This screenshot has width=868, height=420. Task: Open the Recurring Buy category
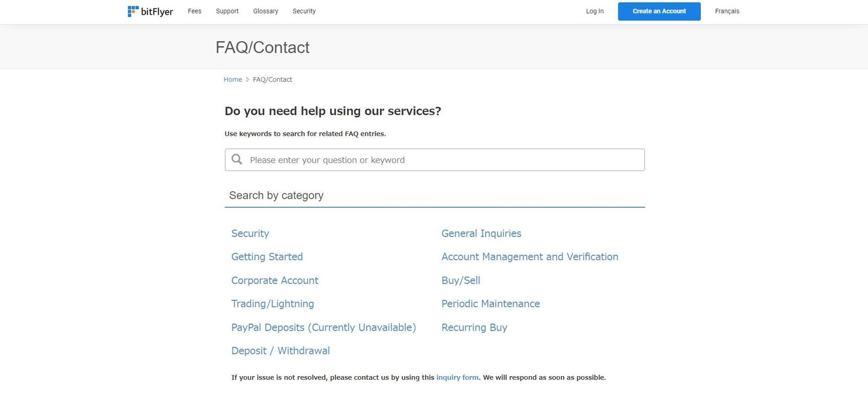tap(474, 328)
